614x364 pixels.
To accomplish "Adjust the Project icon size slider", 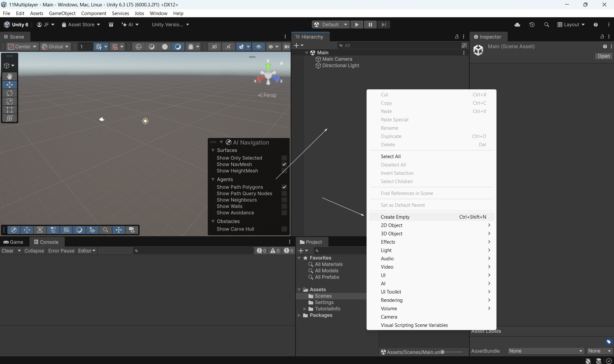I will coord(442,352).
